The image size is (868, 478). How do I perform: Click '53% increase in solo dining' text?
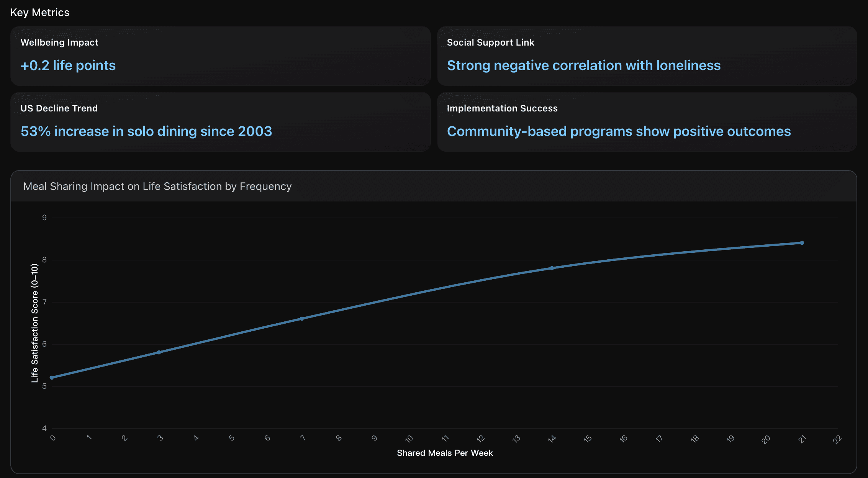pyautogui.click(x=146, y=131)
